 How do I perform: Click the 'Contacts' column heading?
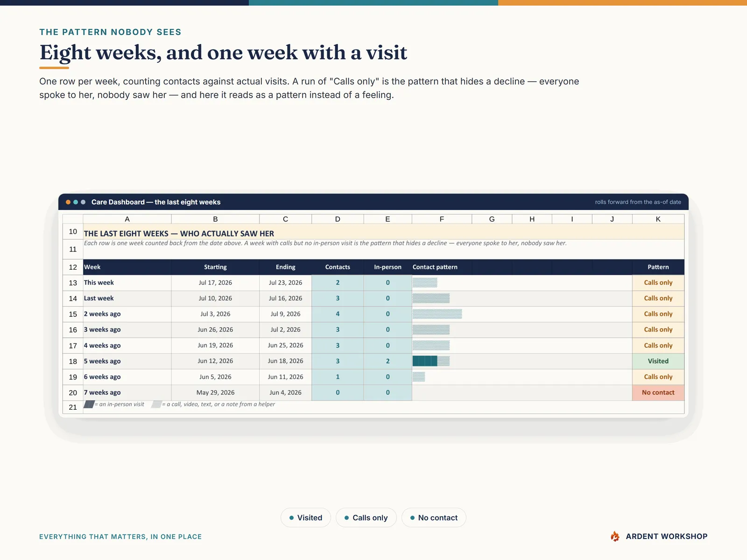pyautogui.click(x=338, y=267)
